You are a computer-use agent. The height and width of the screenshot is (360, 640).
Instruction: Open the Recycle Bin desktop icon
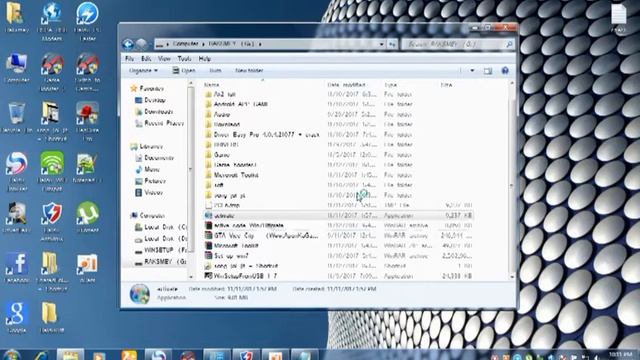click(x=17, y=118)
